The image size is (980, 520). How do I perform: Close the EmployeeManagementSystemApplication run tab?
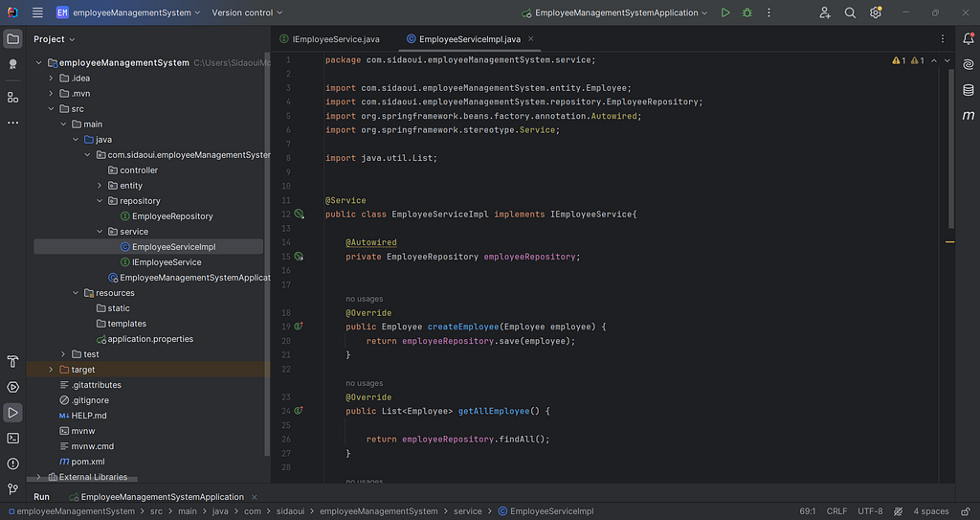(x=255, y=497)
